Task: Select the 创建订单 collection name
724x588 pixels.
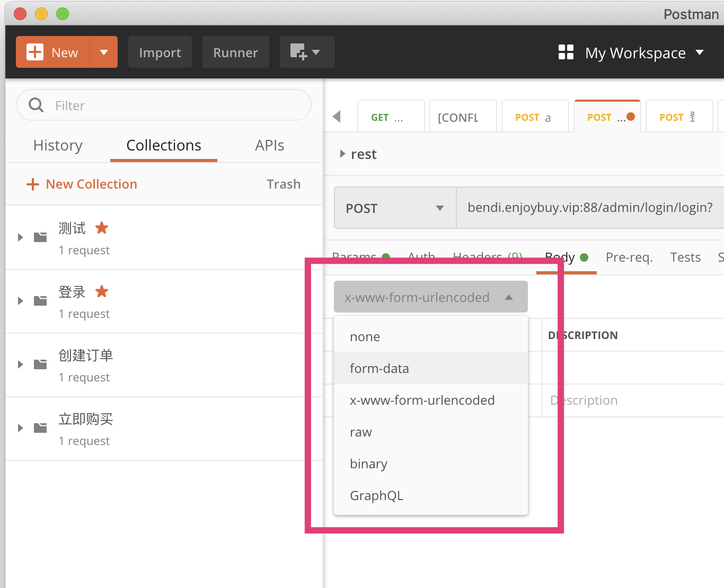Action: pyautogui.click(x=86, y=355)
